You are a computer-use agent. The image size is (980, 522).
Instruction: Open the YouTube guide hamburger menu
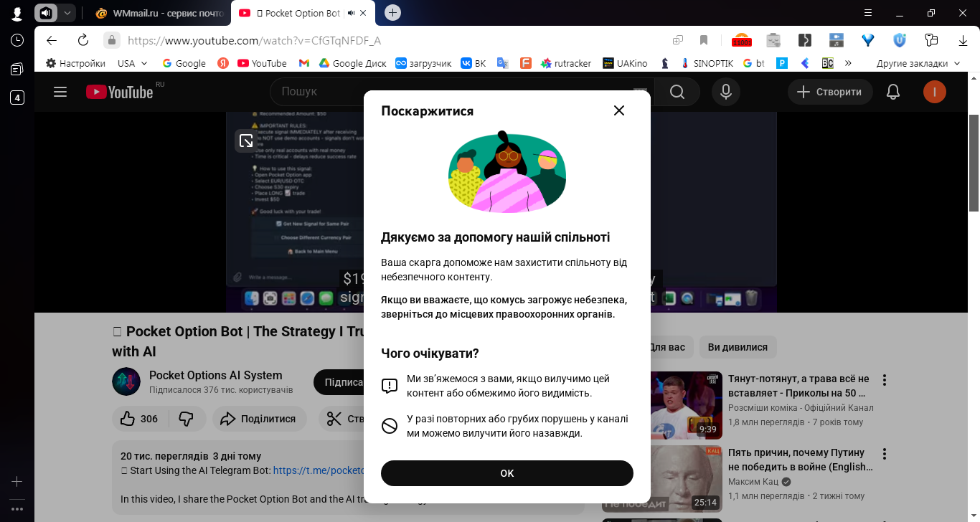(x=60, y=92)
